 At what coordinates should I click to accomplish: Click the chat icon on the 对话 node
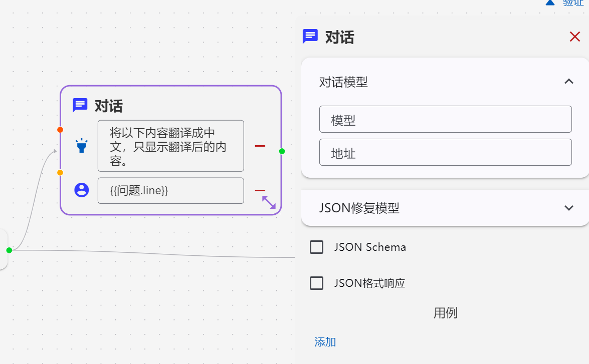80,106
